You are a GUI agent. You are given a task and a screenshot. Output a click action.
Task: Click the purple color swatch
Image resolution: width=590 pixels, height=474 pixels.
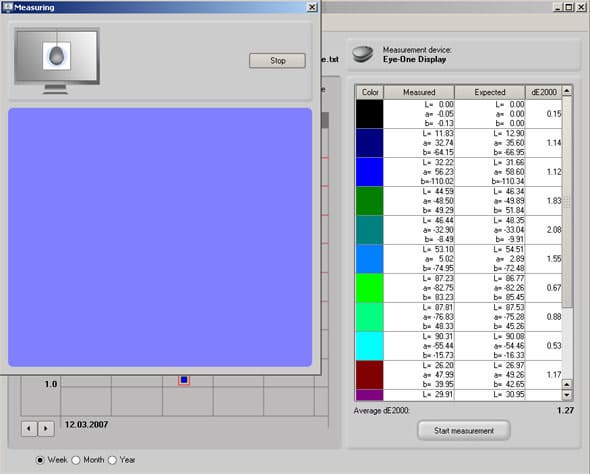tap(370, 395)
